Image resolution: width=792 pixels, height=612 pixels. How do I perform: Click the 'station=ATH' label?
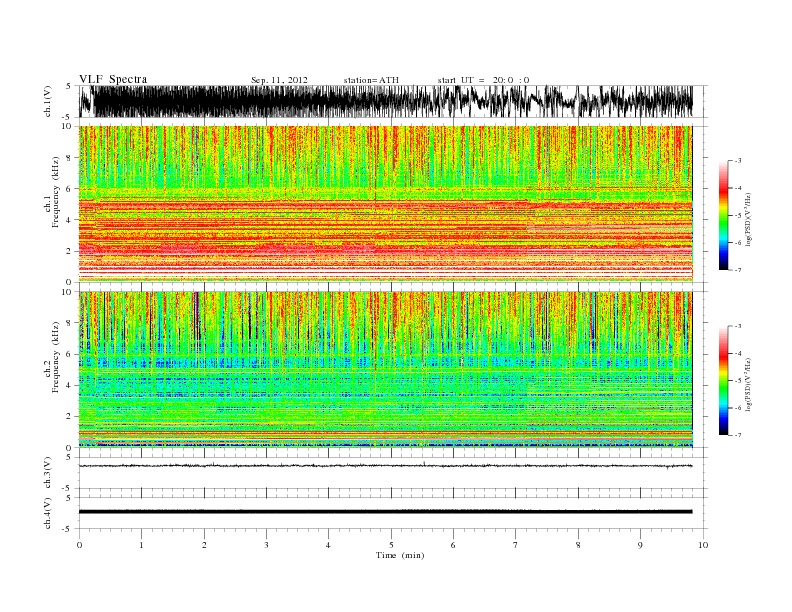(x=371, y=80)
